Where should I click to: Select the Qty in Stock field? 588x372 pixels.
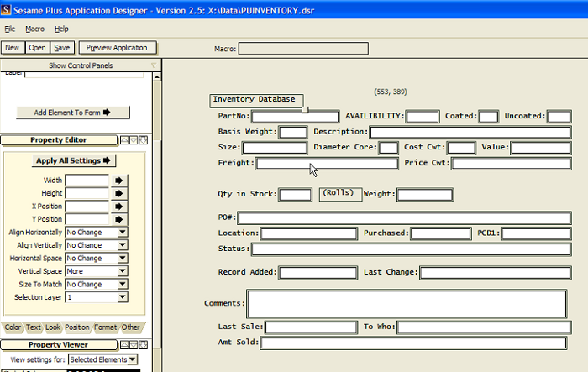click(x=295, y=195)
